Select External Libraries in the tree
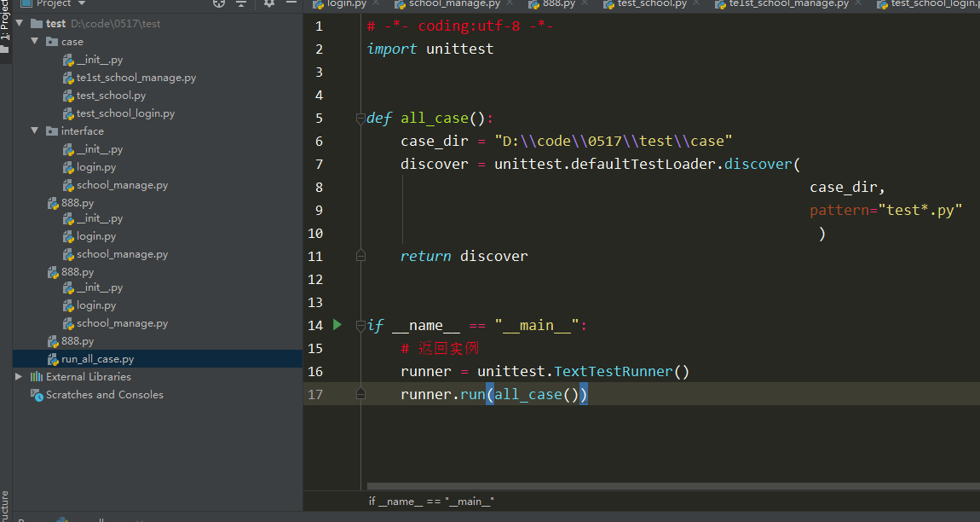Screen dimensions: 980x522 pyautogui.click(x=88, y=377)
